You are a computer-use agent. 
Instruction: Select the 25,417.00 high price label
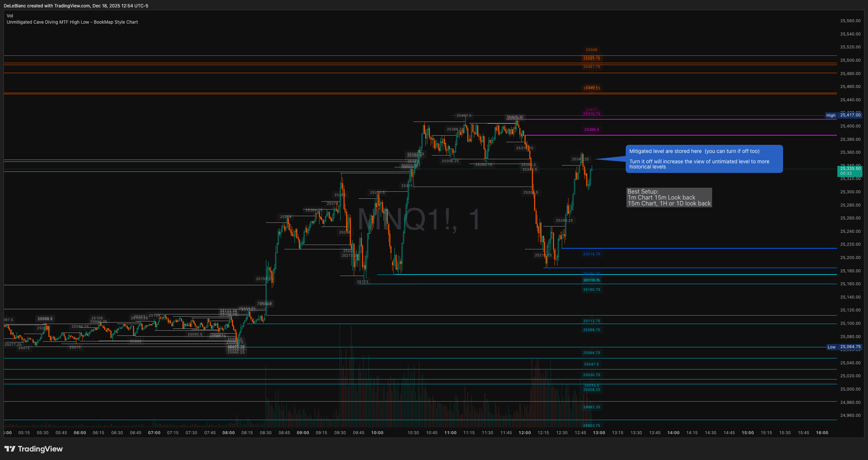click(850, 115)
